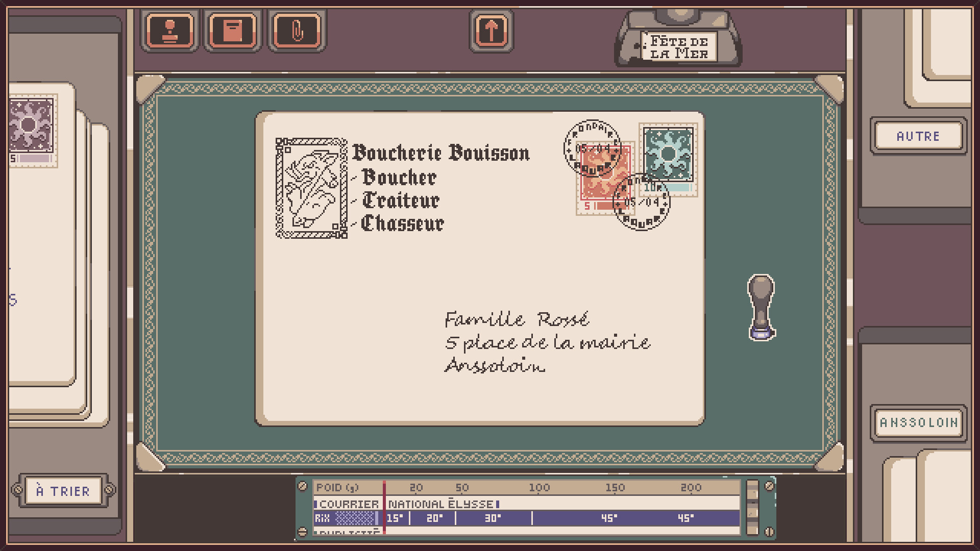Click the À TRIER tray label
Image resolution: width=980 pixels, height=551 pixels.
click(62, 491)
